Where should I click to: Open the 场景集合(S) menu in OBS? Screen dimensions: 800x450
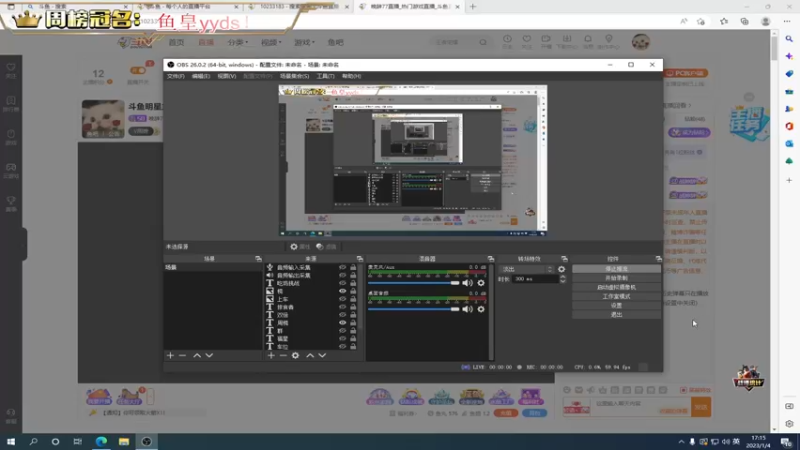294,76
